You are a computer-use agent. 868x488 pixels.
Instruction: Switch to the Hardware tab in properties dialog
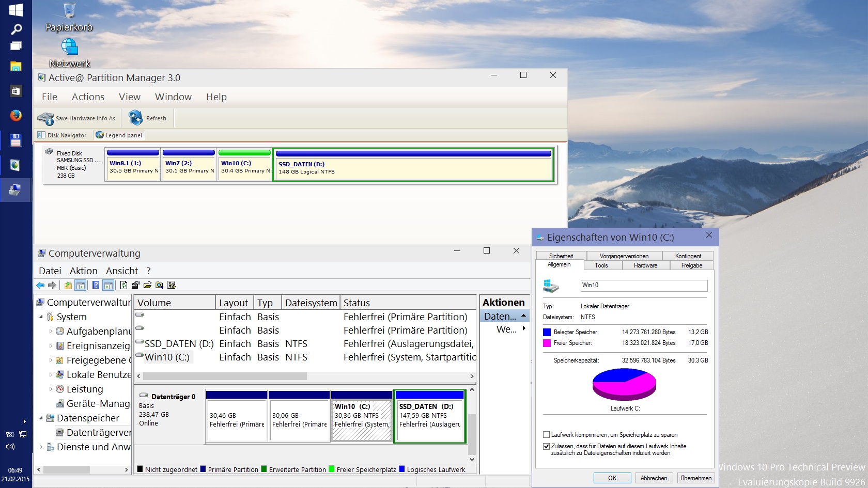[646, 265]
